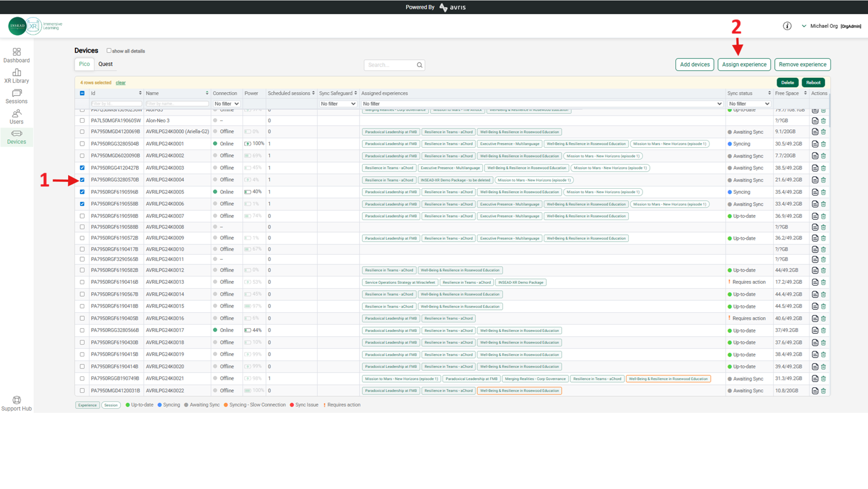868x489 pixels.
Task: Toggle the show all details checkbox
Action: 109,51
